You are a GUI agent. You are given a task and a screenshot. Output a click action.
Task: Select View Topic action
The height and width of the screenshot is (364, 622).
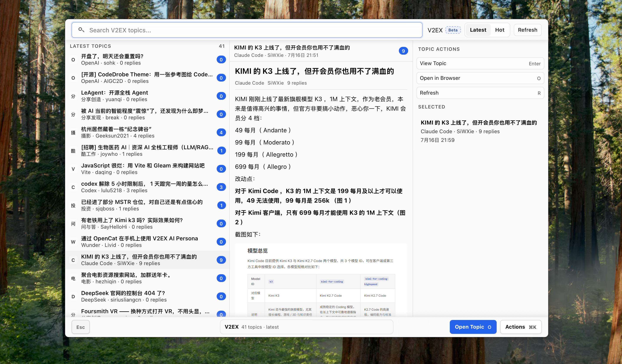coord(480,64)
